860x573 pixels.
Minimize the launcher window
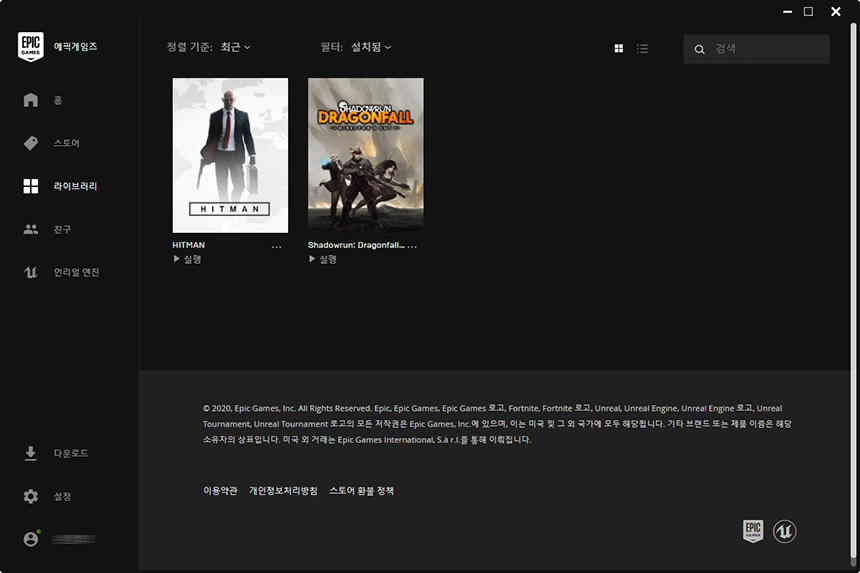(x=788, y=12)
